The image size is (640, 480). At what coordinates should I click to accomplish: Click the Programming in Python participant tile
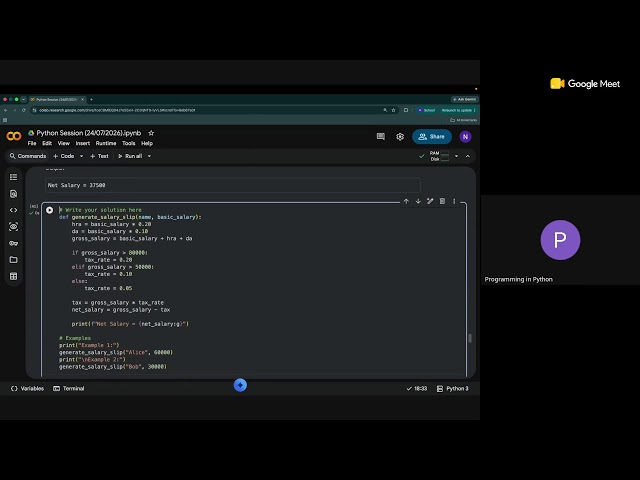(x=560, y=240)
